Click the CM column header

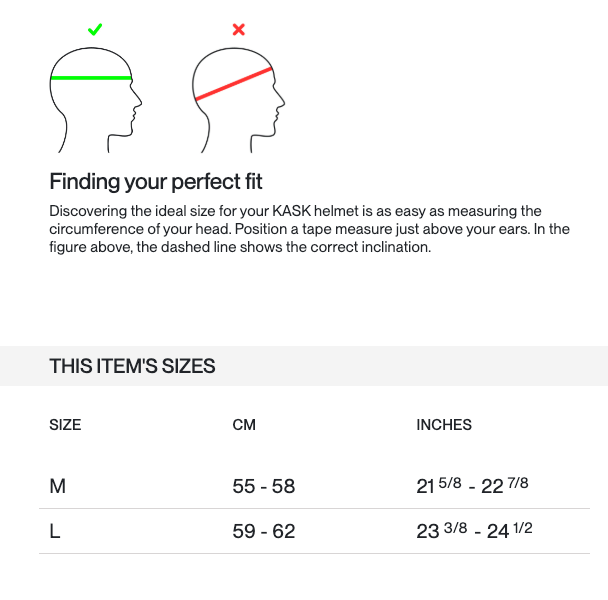coord(244,425)
